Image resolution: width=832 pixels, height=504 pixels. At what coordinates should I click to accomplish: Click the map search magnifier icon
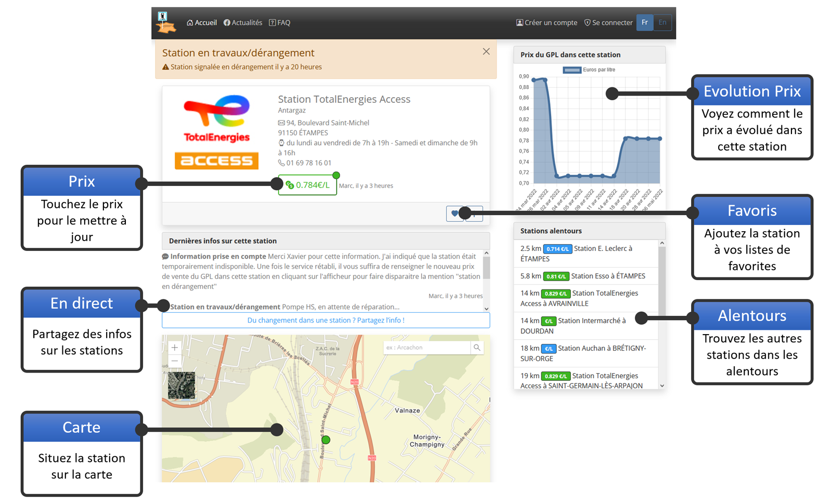(477, 348)
